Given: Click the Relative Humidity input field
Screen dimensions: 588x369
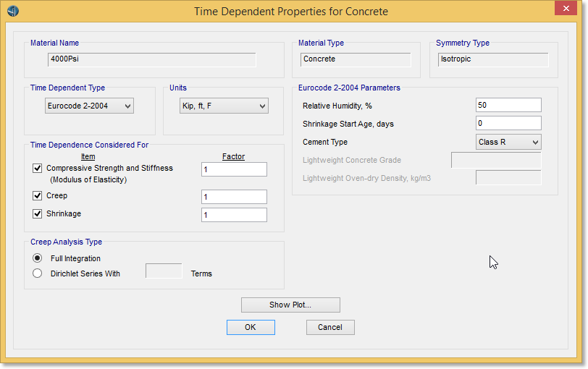Looking at the screenshot, I should click(508, 106).
